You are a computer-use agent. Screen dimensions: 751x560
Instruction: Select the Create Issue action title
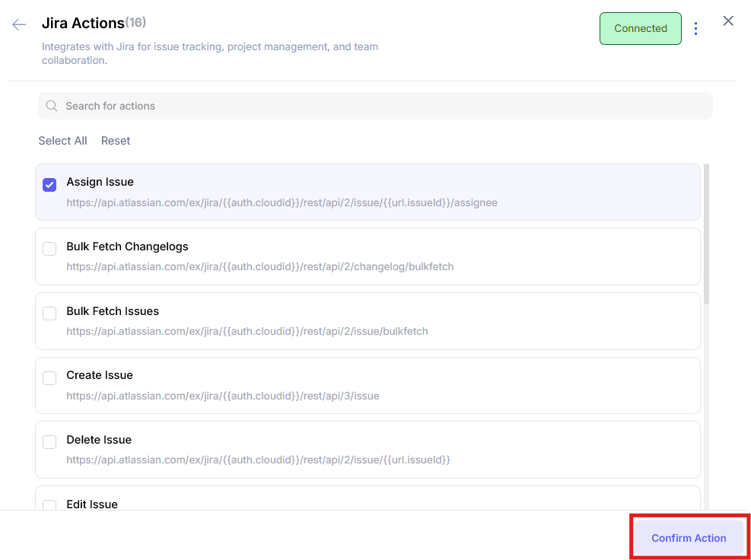[100, 375]
